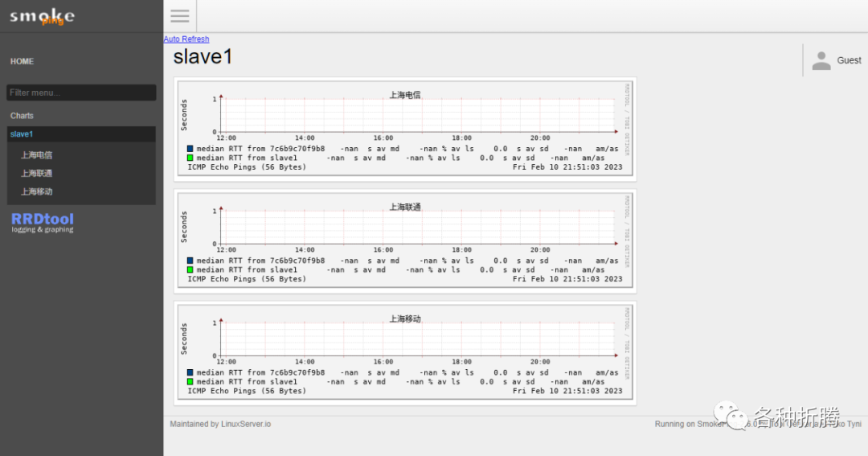This screenshot has height=456, width=868.
Task: Open the 上海联通 graph
Action: pos(405,240)
